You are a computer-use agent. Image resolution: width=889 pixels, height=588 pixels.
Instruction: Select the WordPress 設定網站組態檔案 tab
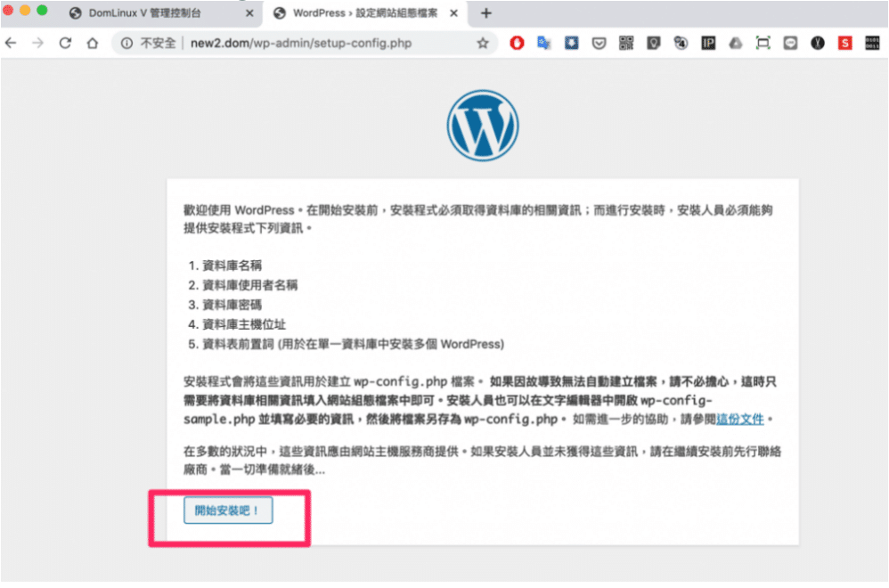point(364,13)
